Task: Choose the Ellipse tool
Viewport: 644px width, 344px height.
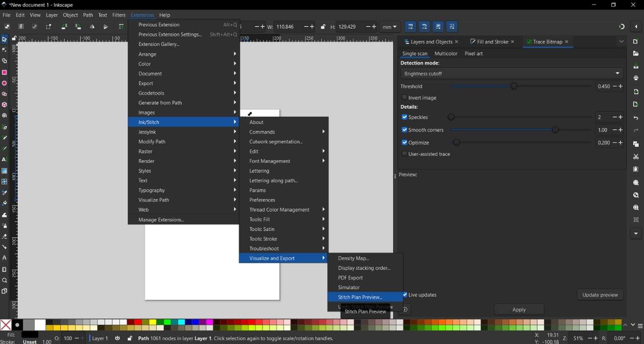Action: (x=5, y=83)
